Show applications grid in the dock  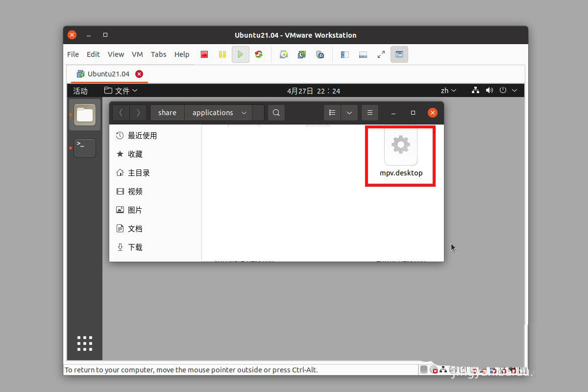pos(84,343)
